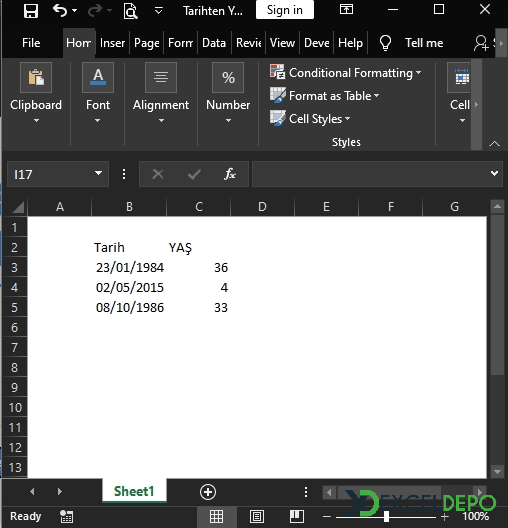Click the Tell me lightbulb icon

pyautogui.click(x=385, y=43)
